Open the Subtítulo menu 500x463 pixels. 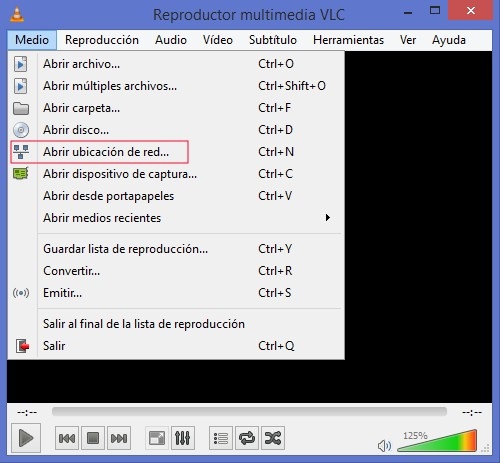point(273,40)
